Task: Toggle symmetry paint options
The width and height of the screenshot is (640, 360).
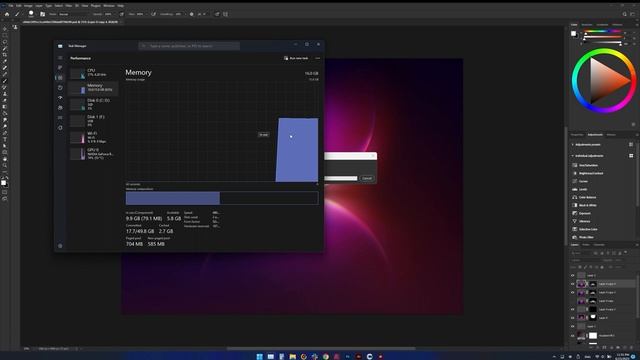Action: pyautogui.click(x=226, y=14)
